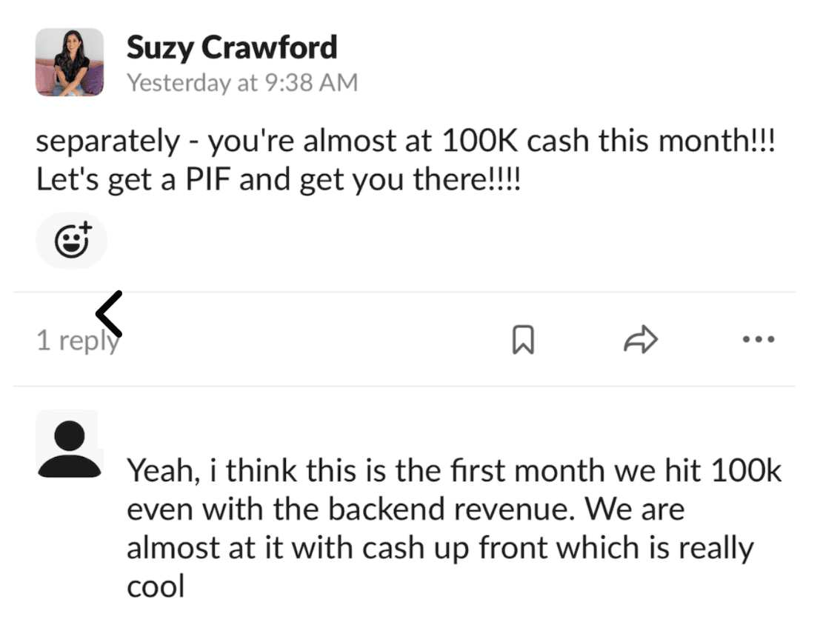840x625 pixels.
Task: Open the "1 reply" thread
Action: [x=77, y=341]
